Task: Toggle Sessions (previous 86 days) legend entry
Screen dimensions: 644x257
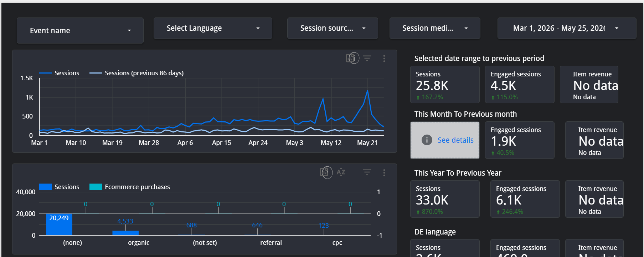Action: click(x=136, y=73)
